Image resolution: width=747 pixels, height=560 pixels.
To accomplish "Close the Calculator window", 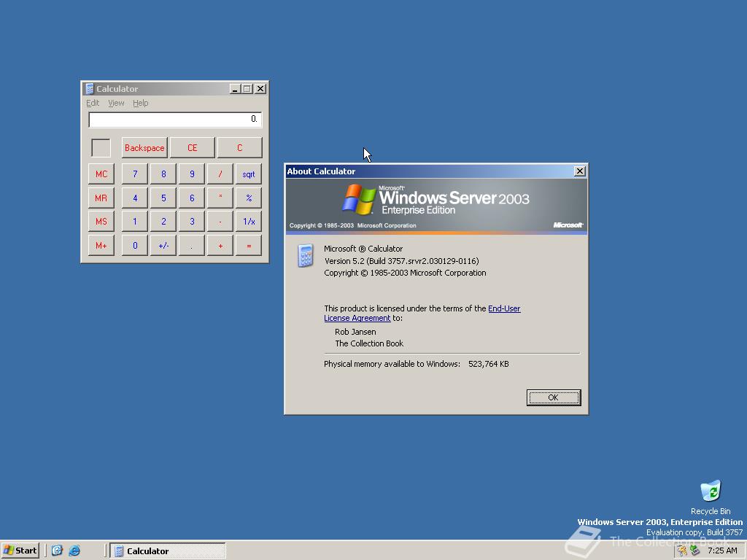I will [x=260, y=88].
